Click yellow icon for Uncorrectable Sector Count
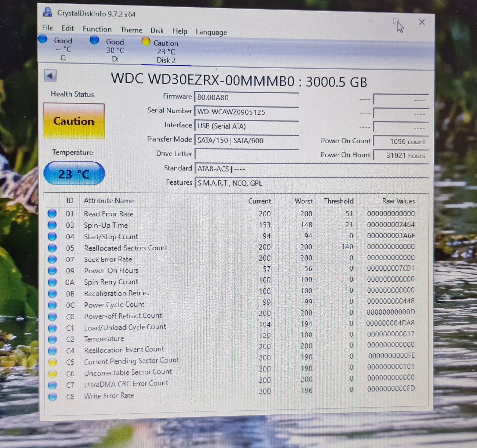The height and width of the screenshot is (448, 477). (x=52, y=374)
